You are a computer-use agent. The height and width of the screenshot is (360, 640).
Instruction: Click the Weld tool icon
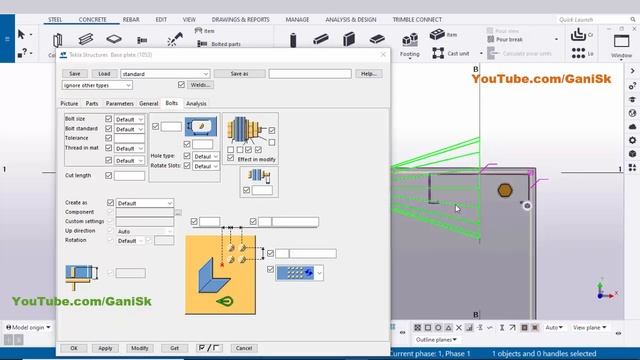[x=175, y=39]
